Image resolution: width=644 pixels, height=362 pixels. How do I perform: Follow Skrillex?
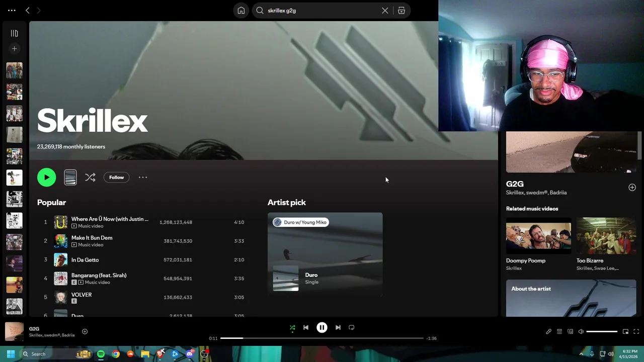coord(116,177)
